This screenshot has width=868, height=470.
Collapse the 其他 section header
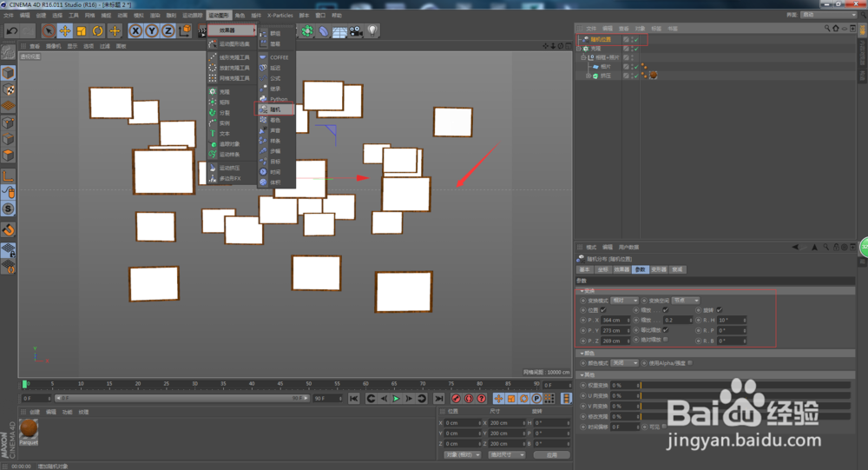coord(715,375)
